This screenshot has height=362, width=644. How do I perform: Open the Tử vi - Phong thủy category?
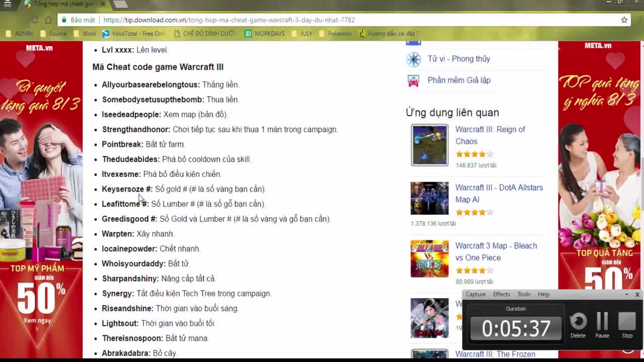pyautogui.click(x=459, y=59)
